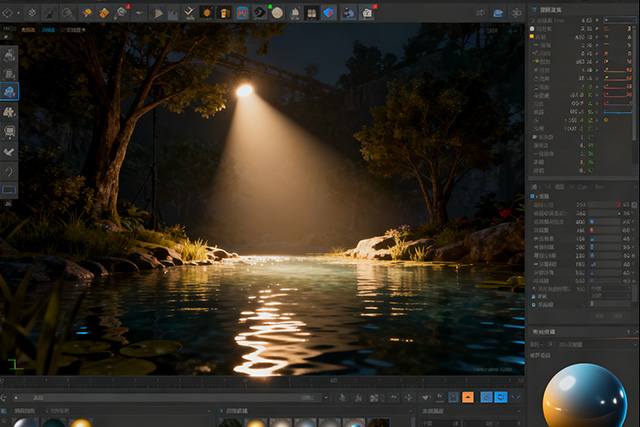Click the timeline play button at bottom left
Viewport: 640px width, 427px height.
pos(17,397)
